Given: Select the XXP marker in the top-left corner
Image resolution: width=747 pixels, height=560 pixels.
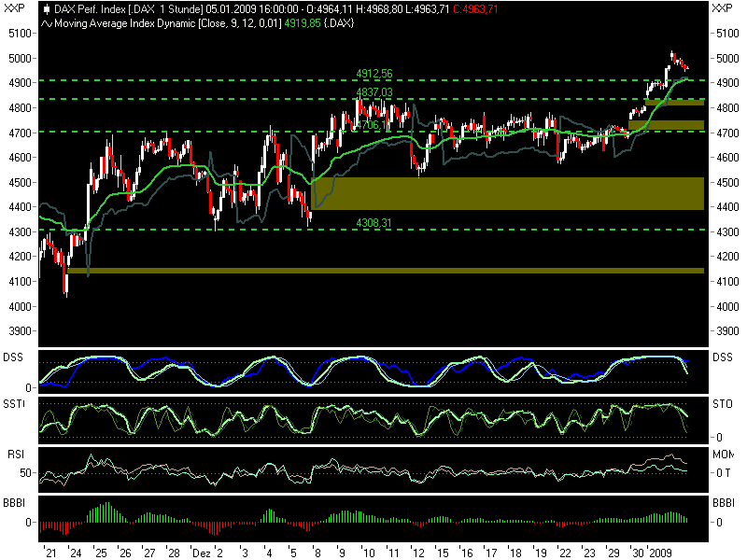Looking at the screenshot, I should tap(12, 7).
